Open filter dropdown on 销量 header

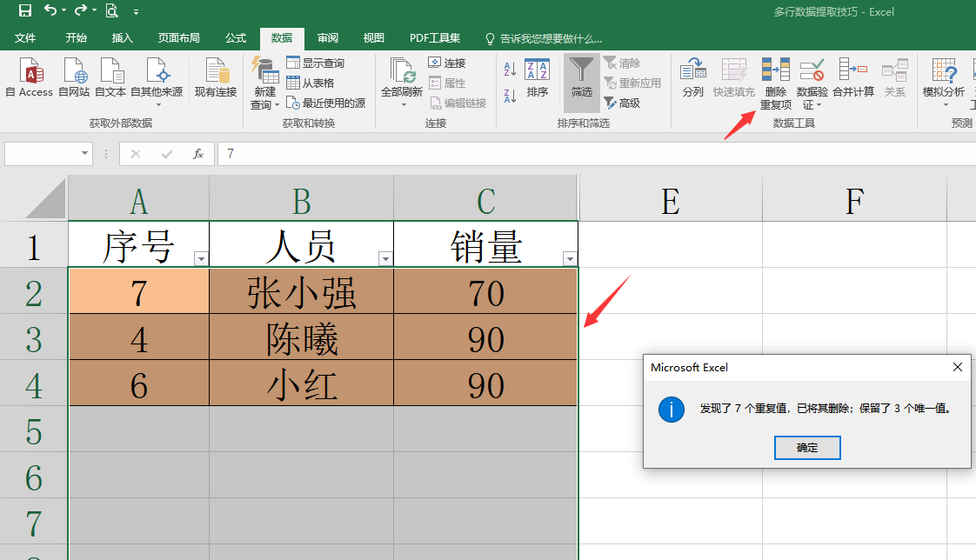(x=570, y=258)
